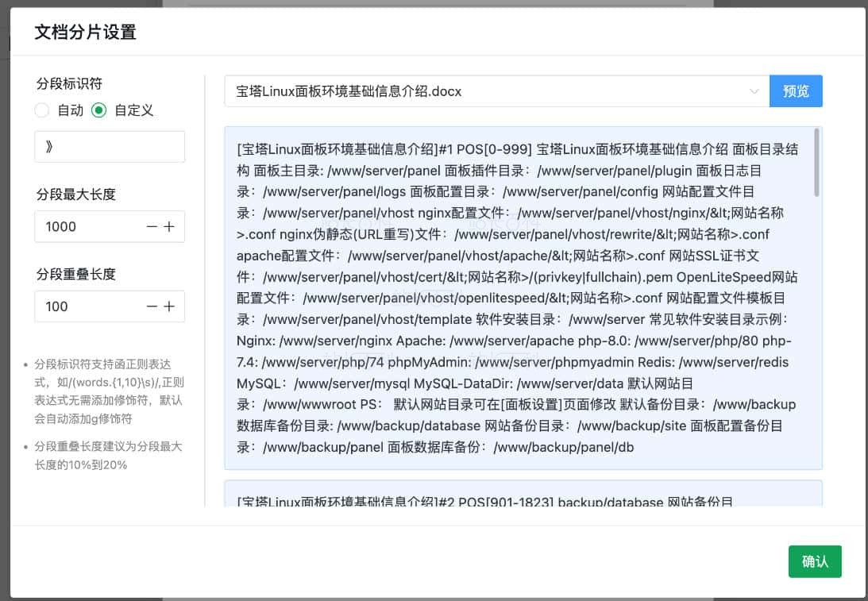Increase 分段重叠长度 with plus button
868x601 pixels.
(x=169, y=306)
